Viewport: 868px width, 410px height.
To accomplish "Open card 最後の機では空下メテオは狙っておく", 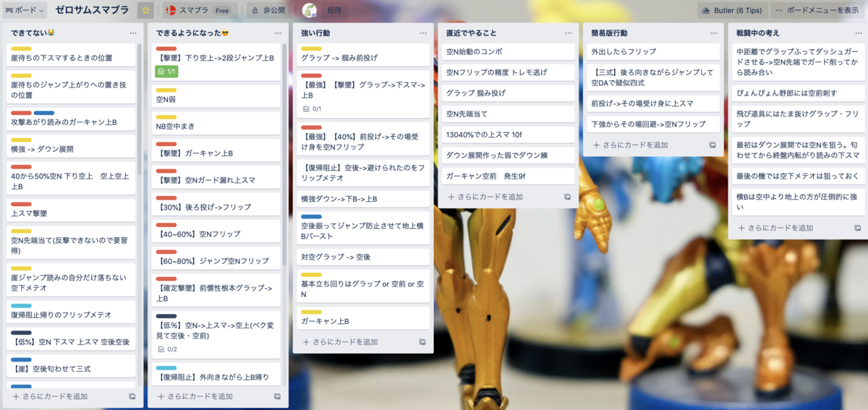I will (798, 176).
